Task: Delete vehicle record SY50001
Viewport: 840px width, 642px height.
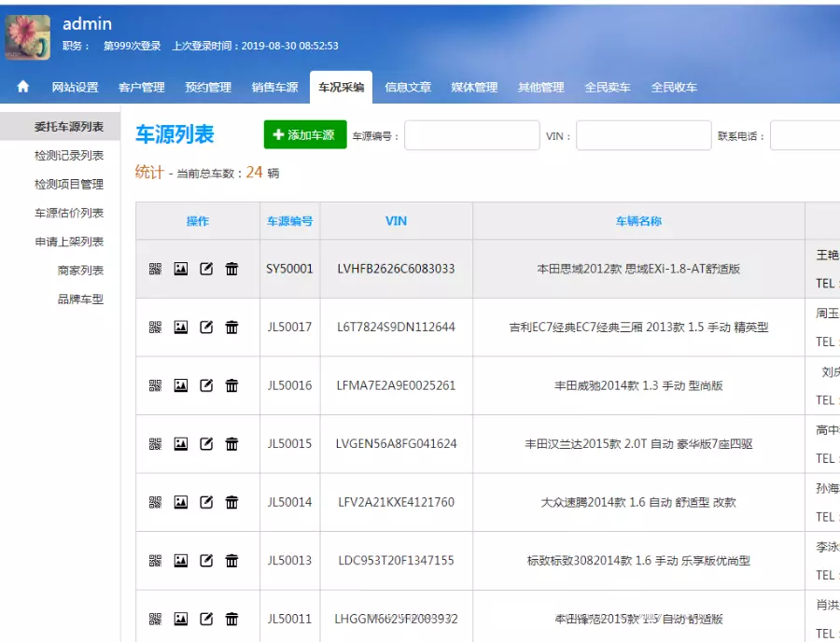Action: 231,269
